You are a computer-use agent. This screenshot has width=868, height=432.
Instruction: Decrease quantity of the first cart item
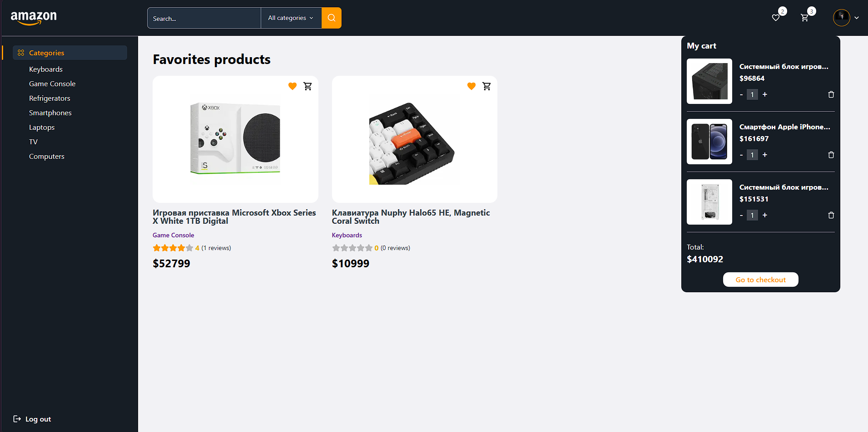pos(741,94)
